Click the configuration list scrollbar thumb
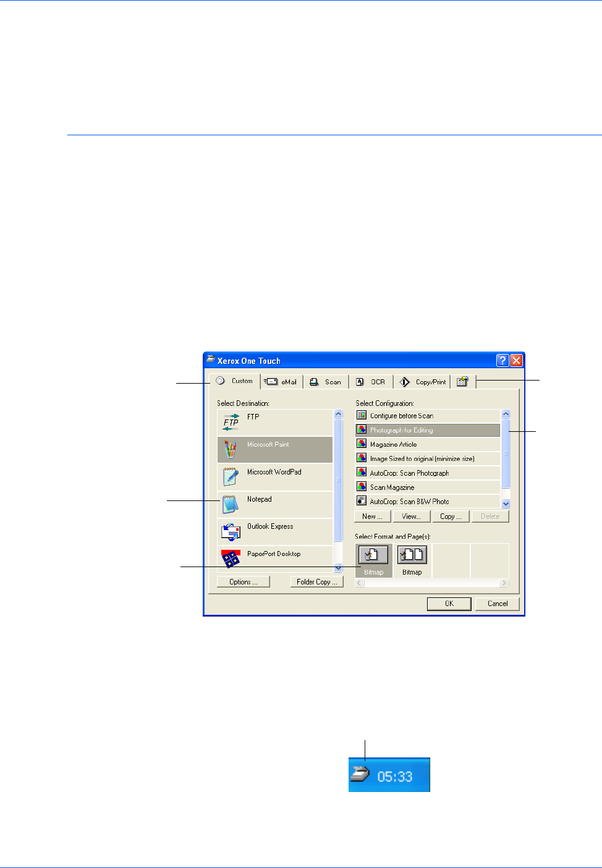This screenshot has height=868, width=602. [506, 453]
